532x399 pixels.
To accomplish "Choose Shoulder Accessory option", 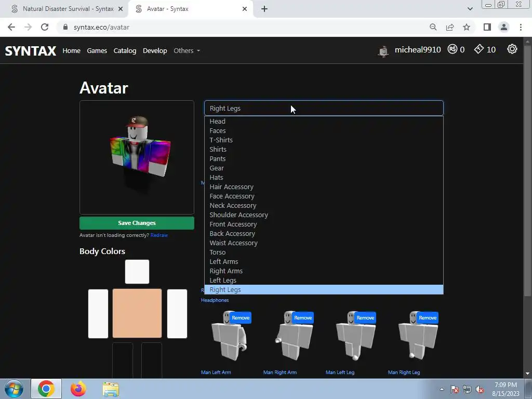I will click(324, 215).
